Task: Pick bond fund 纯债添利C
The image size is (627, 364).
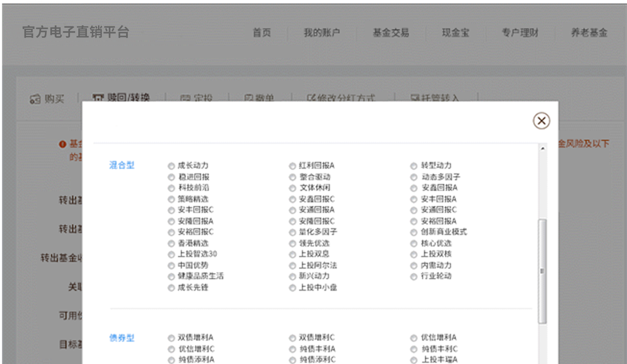Action: pos(292,360)
